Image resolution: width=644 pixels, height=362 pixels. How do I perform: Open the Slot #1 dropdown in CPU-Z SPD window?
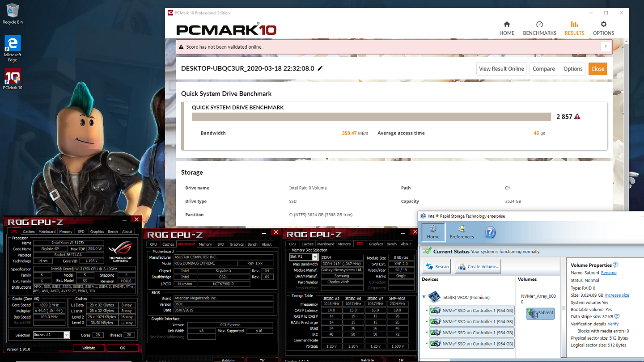point(315,257)
